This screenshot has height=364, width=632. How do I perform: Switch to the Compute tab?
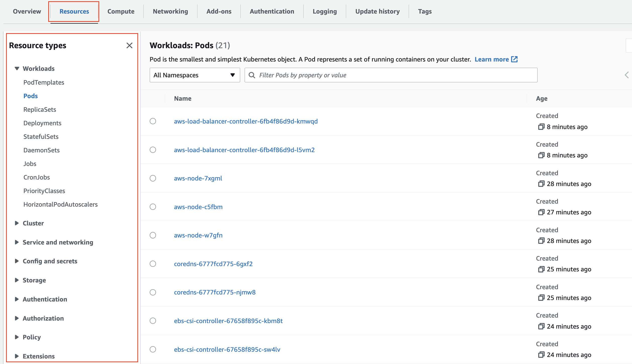click(121, 11)
